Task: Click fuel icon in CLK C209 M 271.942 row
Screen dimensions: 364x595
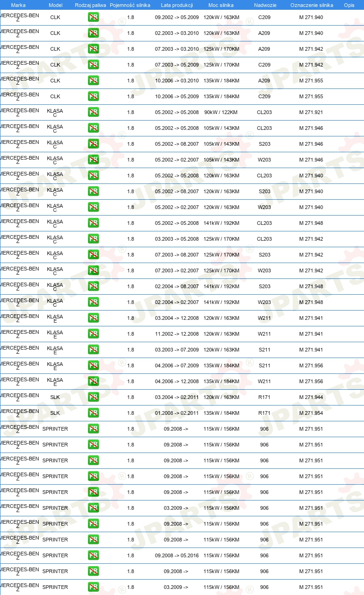Action: [x=93, y=65]
